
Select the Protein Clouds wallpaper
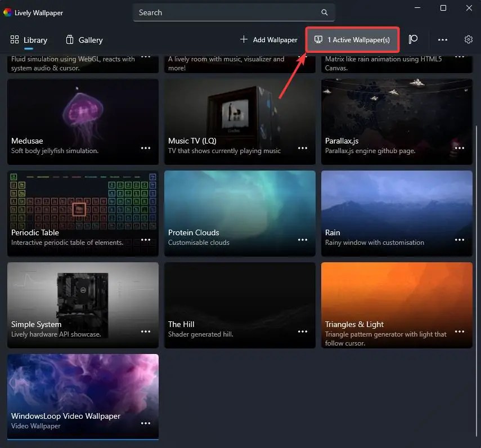click(240, 213)
